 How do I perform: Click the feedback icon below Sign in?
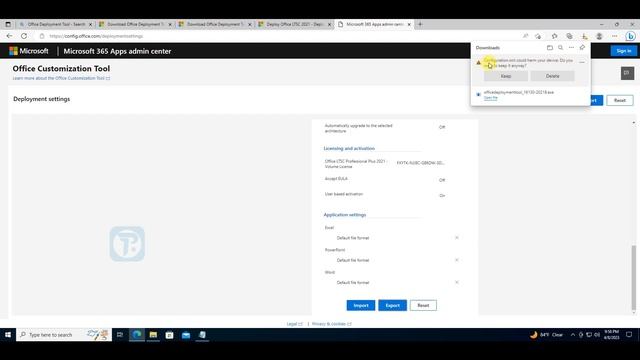click(x=627, y=73)
